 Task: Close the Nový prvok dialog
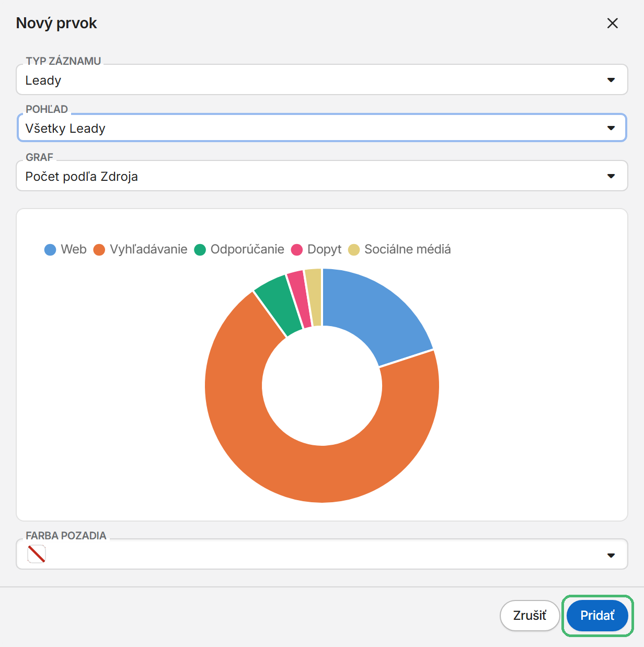point(612,23)
